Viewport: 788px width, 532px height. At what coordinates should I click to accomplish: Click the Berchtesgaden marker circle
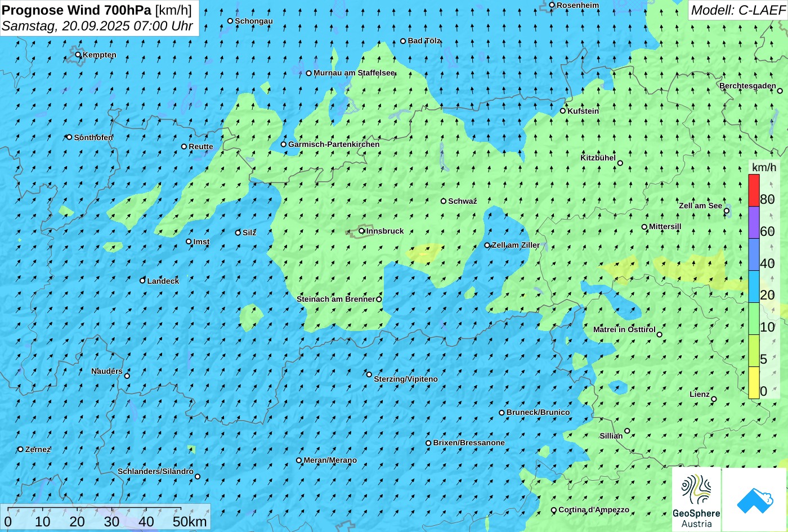point(780,91)
